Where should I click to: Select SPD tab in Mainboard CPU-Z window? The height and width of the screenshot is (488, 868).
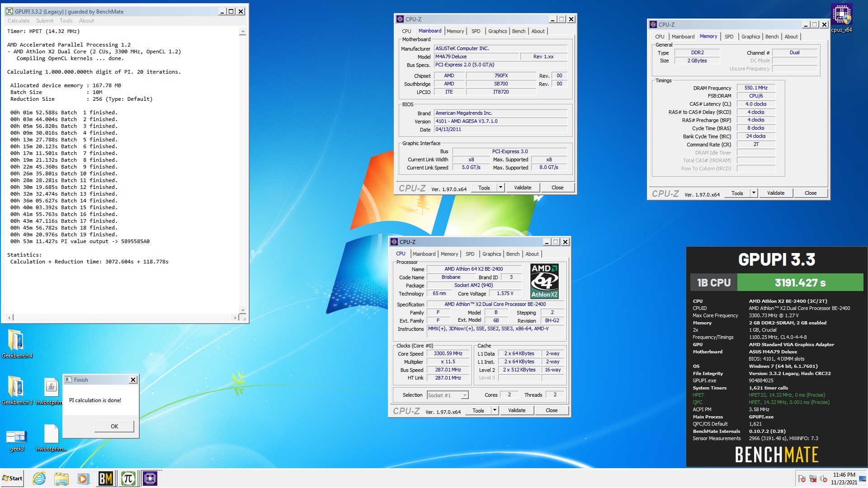click(x=476, y=31)
